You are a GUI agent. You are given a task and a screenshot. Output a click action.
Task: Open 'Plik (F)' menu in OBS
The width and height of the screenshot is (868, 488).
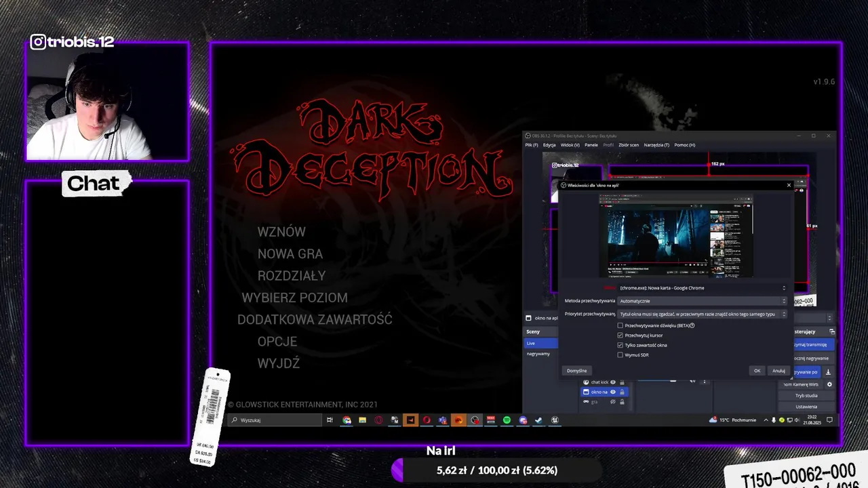tap(532, 145)
